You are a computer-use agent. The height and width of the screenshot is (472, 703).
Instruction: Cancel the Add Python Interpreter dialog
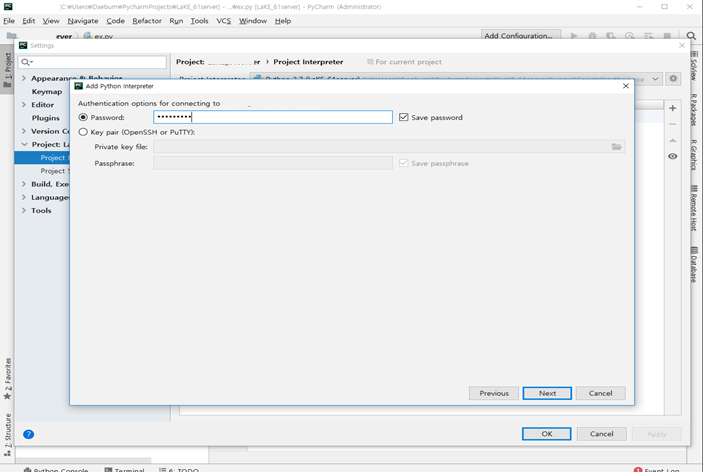click(600, 393)
